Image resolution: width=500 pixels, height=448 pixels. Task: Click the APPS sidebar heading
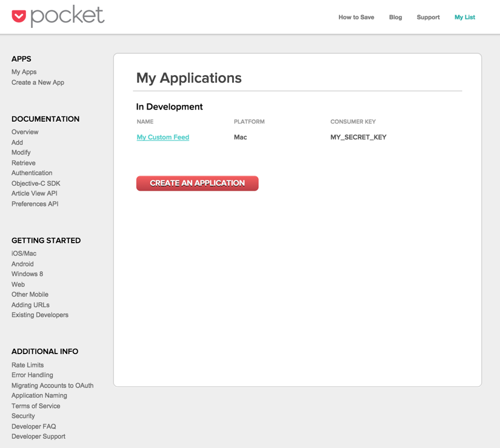(x=21, y=59)
